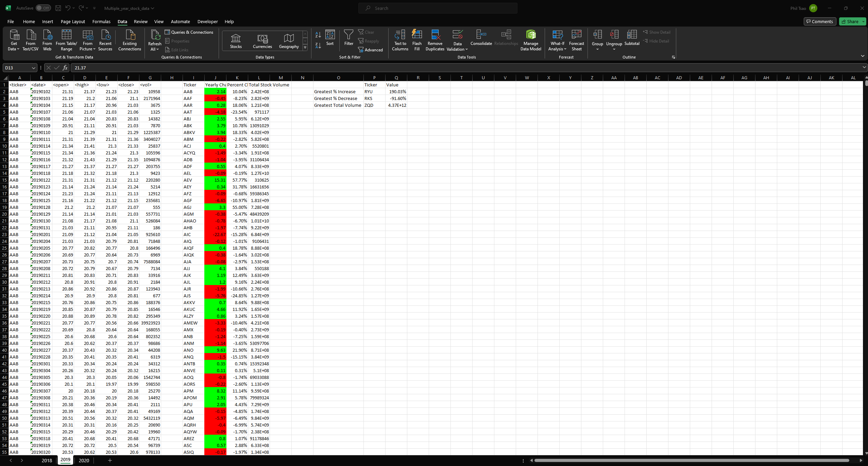Open the Formulas ribbon tab
Screen dimensions: 868x466
point(101,21)
